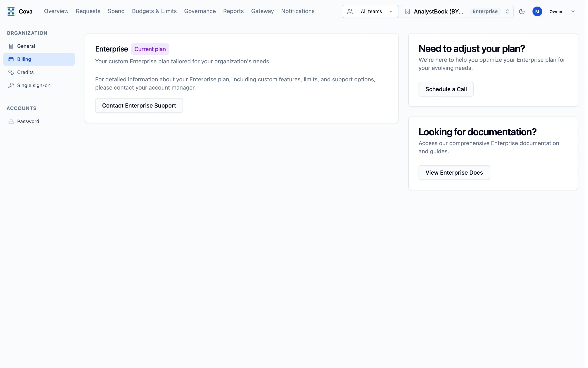Screen dimensions: 588x368
Task: Click the Billing card icon in sidebar
Action: coord(11,59)
